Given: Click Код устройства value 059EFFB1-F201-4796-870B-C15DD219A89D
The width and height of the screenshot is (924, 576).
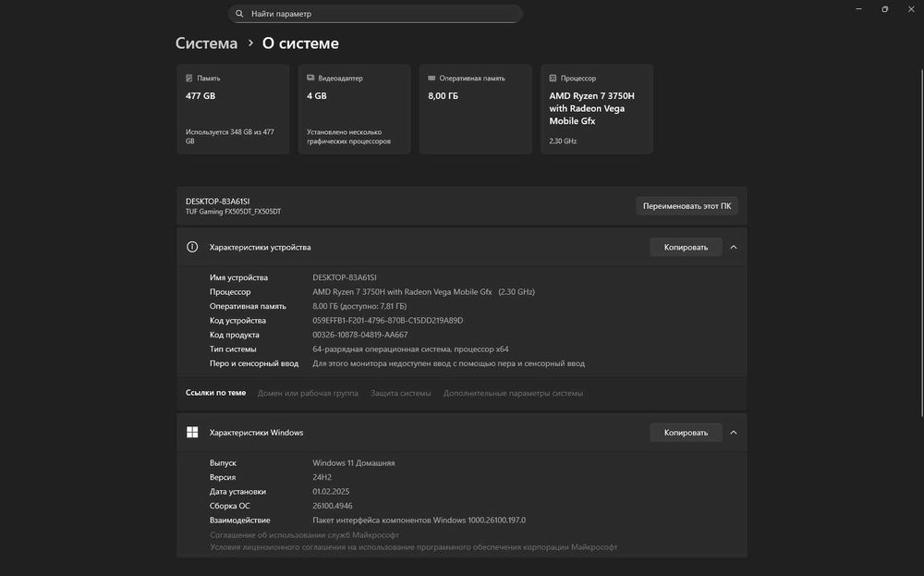Looking at the screenshot, I should (388, 320).
